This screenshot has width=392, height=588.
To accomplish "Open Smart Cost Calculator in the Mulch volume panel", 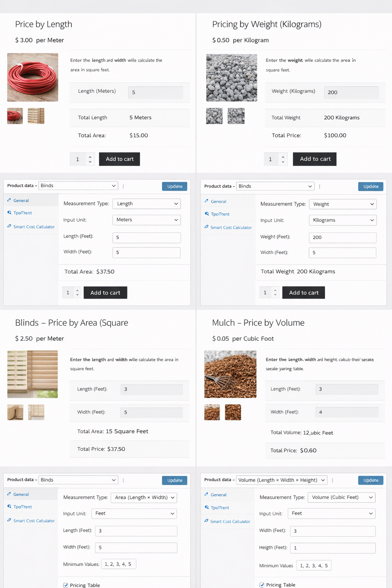I will click(x=207, y=521).
